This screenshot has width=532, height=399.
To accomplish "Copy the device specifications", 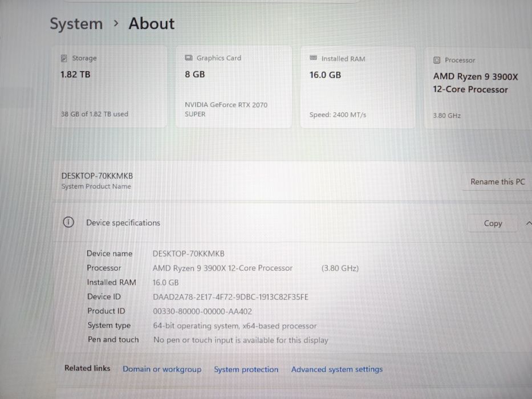I will [x=493, y=223].
